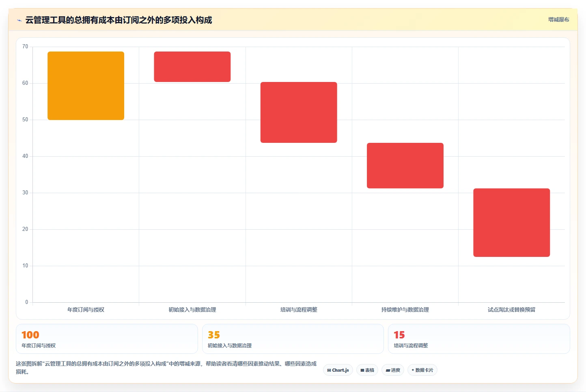Open the data card showing 100

tap(107, 339)
